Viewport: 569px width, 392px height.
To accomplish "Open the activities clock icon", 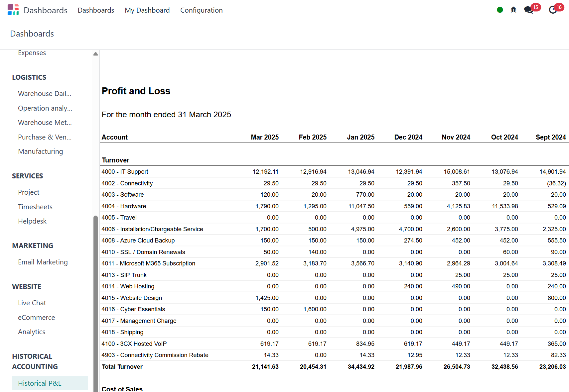I will click(553, 10).
